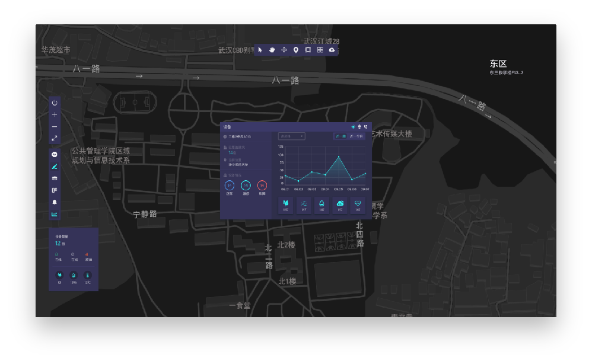Switch chart to the one-week tab

pyautogui.click(x=340, y=136)
